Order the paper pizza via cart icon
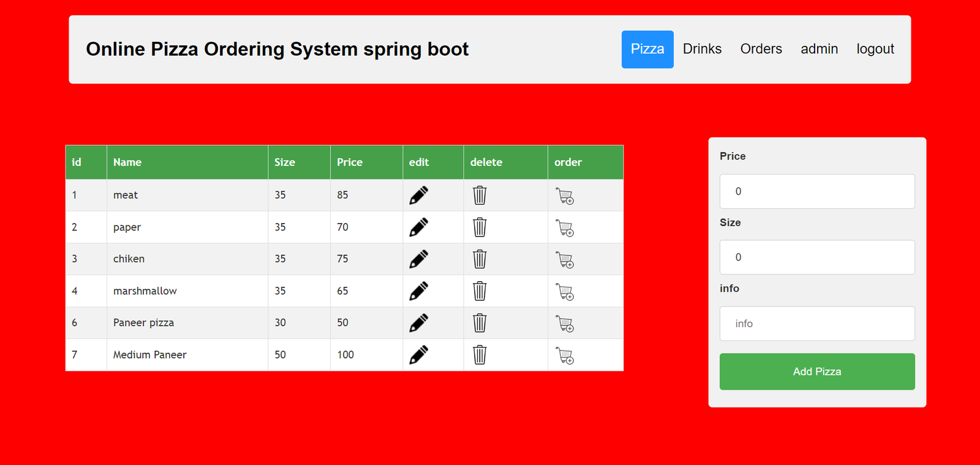Viewport: 980px width, 465px height. pos(564,228)
